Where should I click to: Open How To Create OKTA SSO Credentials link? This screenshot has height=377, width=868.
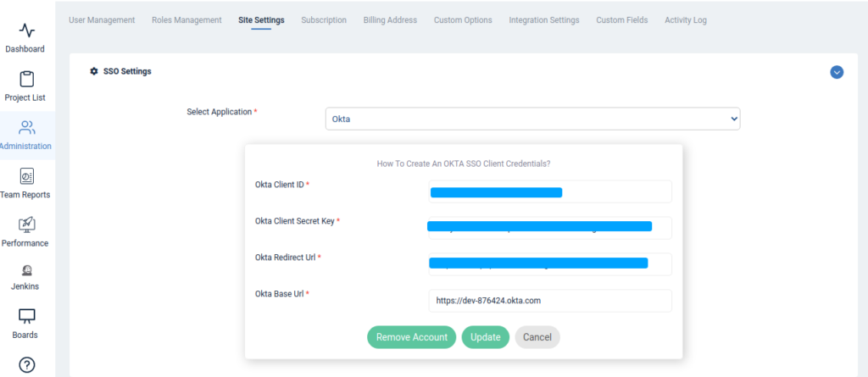[464, 164]
